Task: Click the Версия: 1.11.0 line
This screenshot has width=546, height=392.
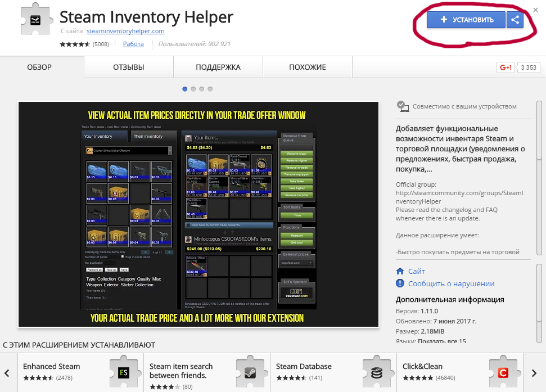Action: point(417,311)
